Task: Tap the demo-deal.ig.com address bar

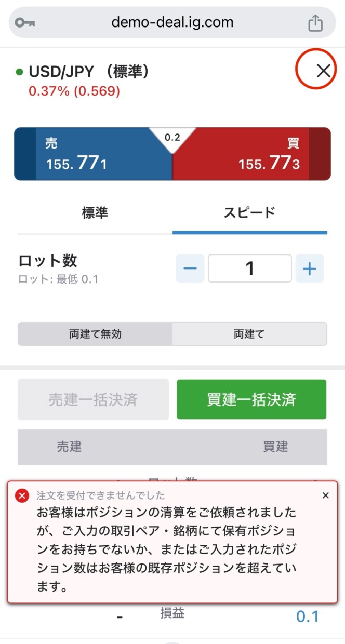Action: point(172,23)
